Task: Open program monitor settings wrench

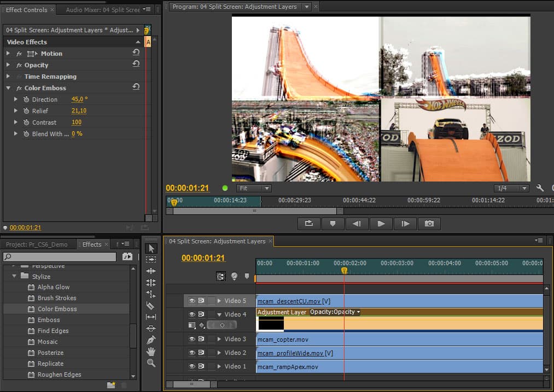Action: (540, 188)
